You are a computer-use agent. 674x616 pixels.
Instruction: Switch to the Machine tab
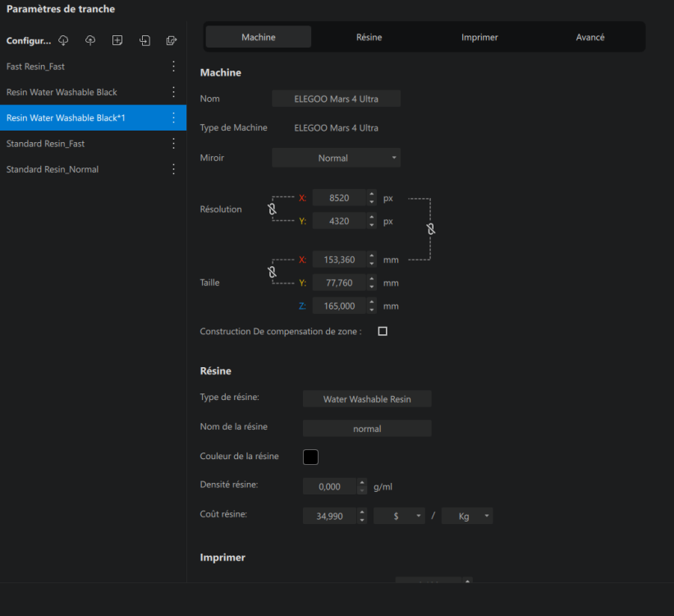(259, 37)
